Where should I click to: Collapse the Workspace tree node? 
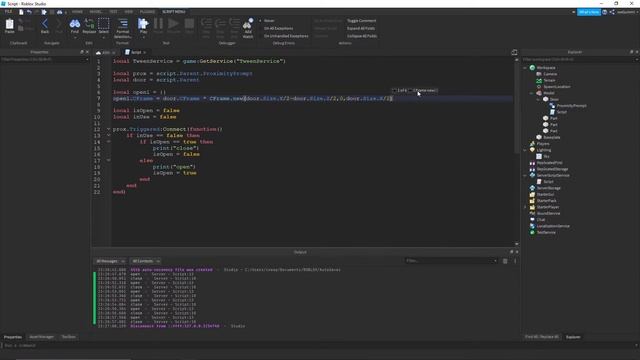click(525, 68)
